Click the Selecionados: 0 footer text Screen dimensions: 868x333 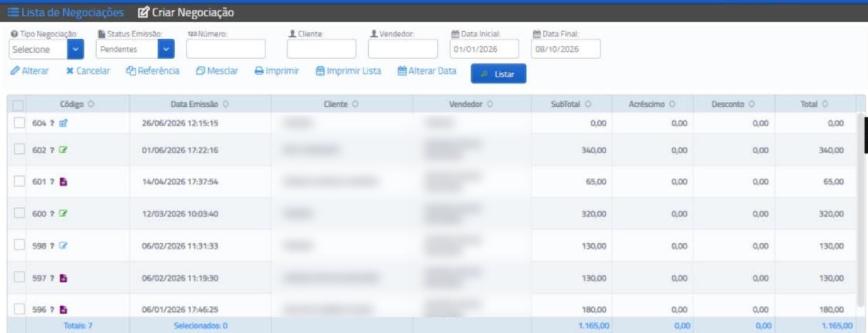pyautogui.click(x=201, y=325)
